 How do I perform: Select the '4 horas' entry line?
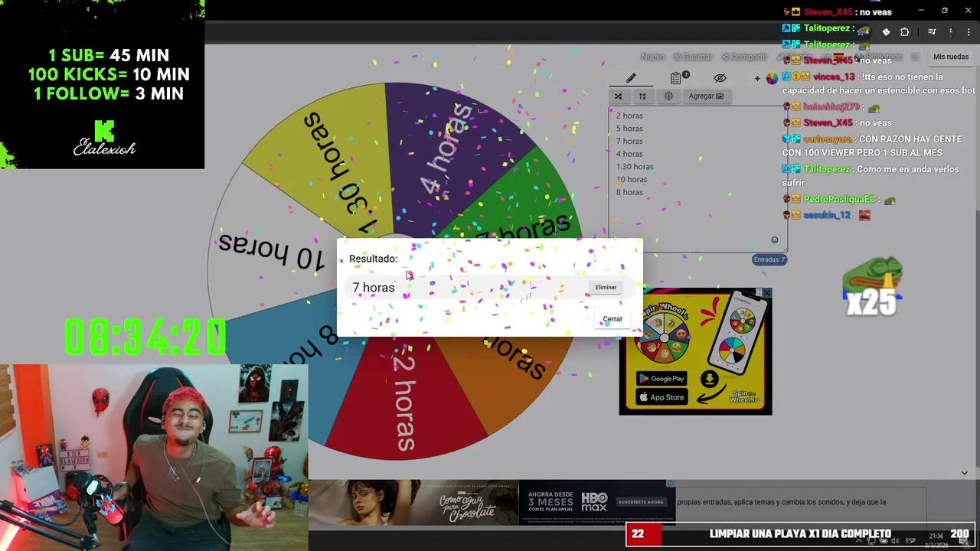[629, 154]
